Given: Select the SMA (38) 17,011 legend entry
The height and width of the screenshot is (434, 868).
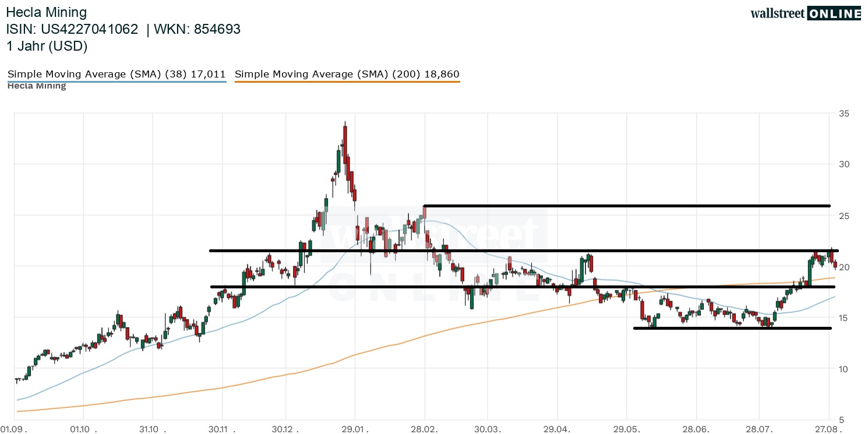Looking at the screenshot, I should [117, 74].
